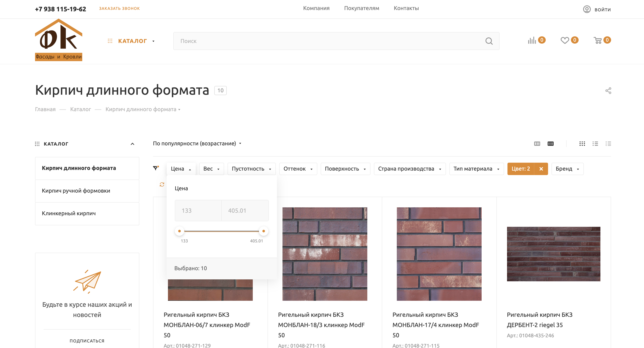This screenshot has width=644, height=348.
Task: Click the reset filters refresh icon
Action: [162, 184]
